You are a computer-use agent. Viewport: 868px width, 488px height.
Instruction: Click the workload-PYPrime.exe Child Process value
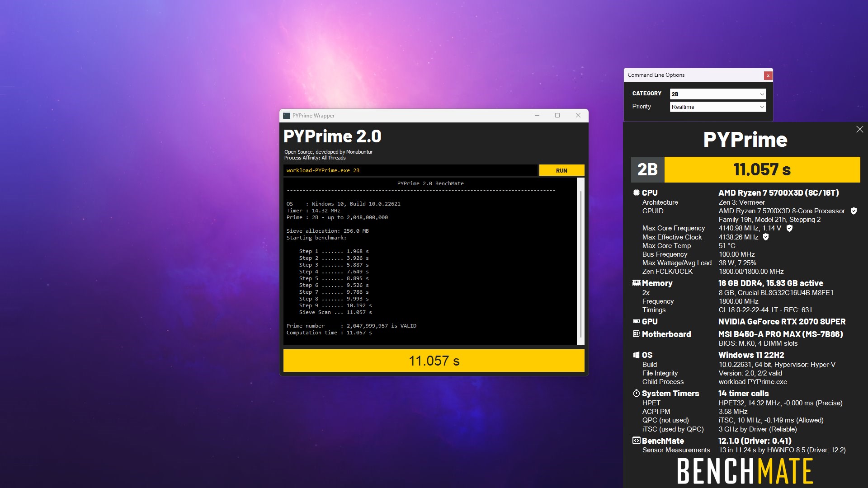(x=753, y=382)
